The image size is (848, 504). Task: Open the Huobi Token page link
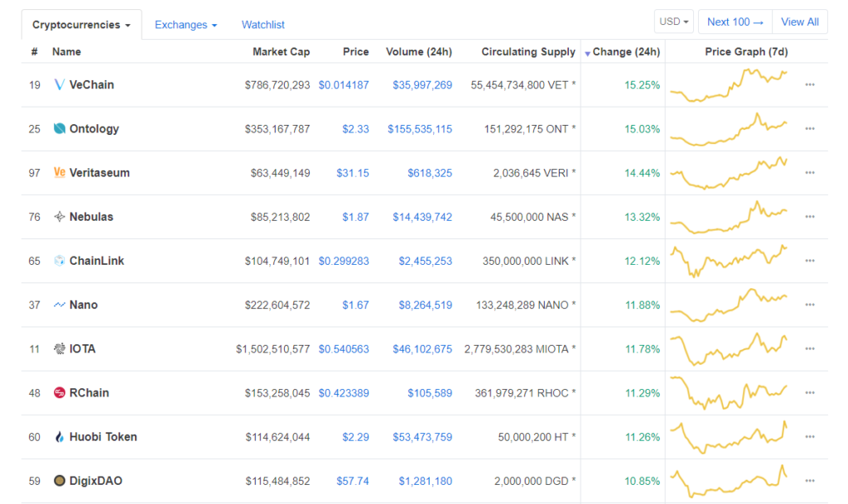(x=104, y=437)
